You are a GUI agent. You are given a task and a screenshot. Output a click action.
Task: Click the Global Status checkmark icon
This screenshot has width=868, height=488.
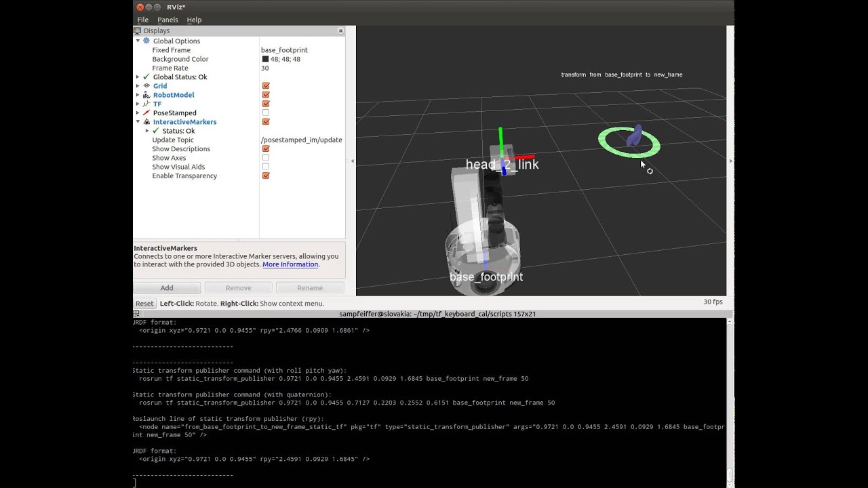point(146,77)
